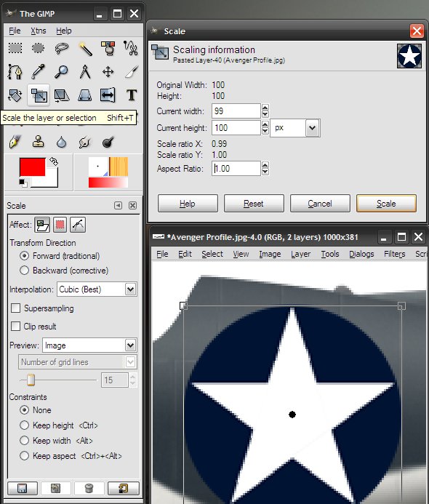Select the Rotate tool
This screenshot has width=429, height=504.
(x=15, y=95)
